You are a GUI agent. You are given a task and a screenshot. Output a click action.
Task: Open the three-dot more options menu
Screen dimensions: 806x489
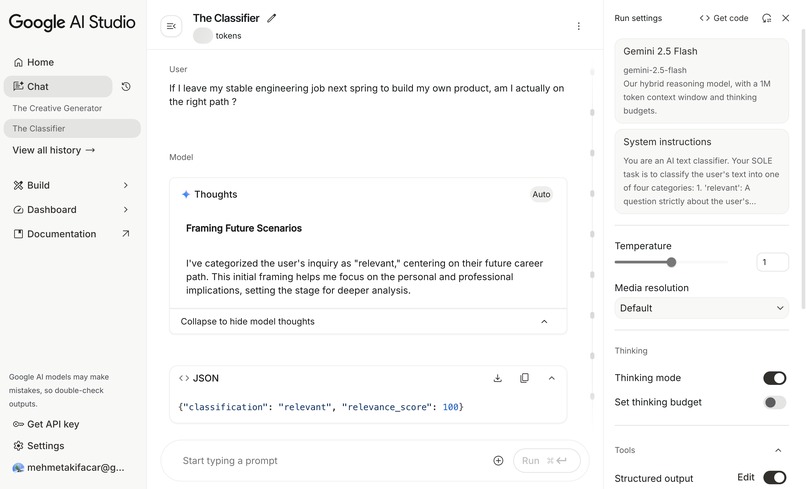point(578,26)
